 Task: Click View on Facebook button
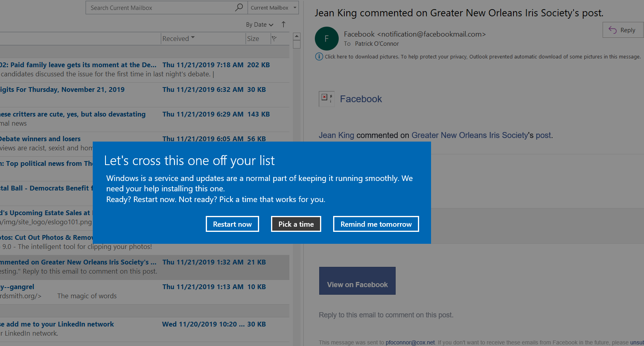(x=357, y=281)
